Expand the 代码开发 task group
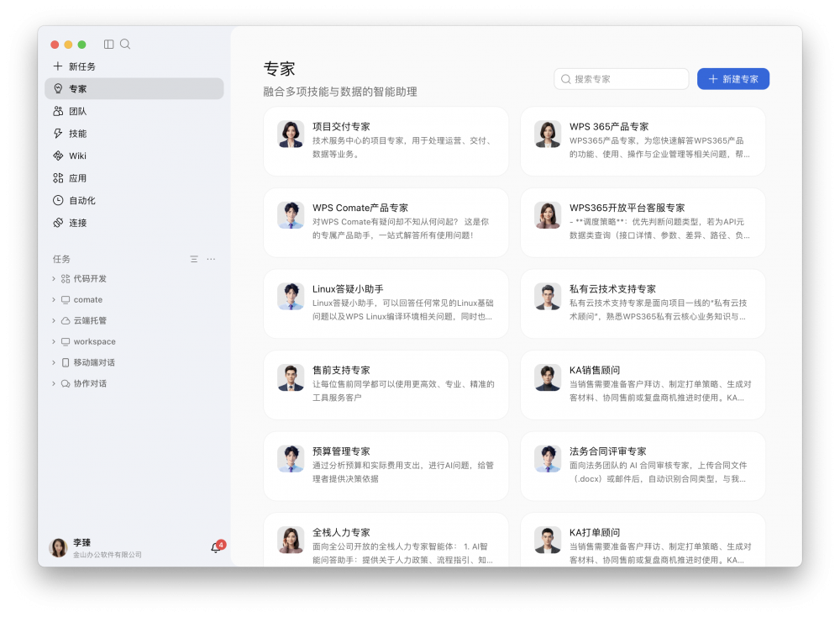 (54, 279)
